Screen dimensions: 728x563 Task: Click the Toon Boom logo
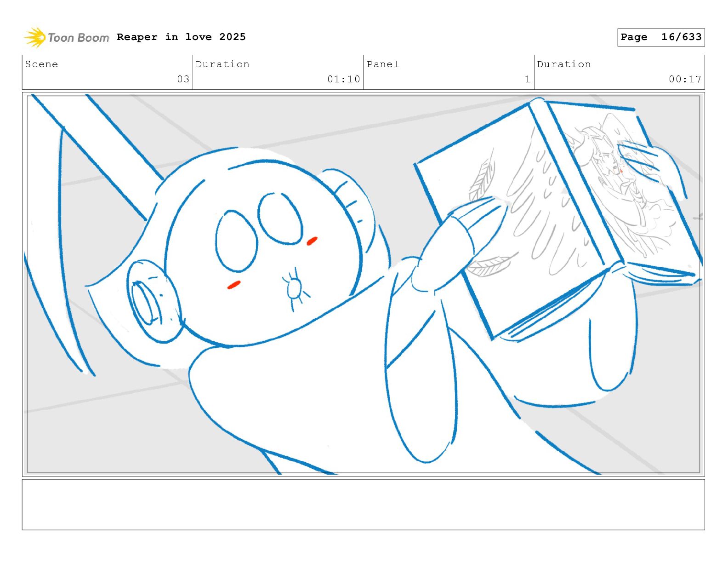67,37
